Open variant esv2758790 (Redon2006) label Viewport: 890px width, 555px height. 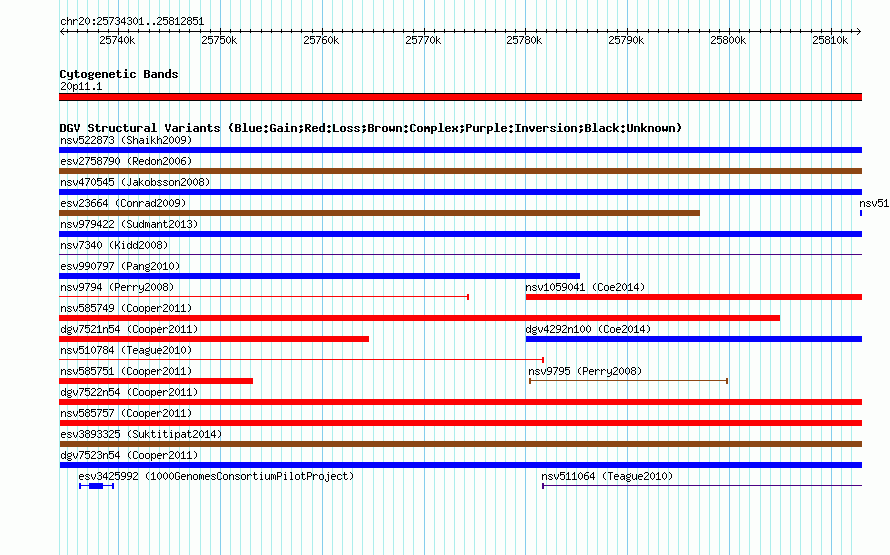126,161
